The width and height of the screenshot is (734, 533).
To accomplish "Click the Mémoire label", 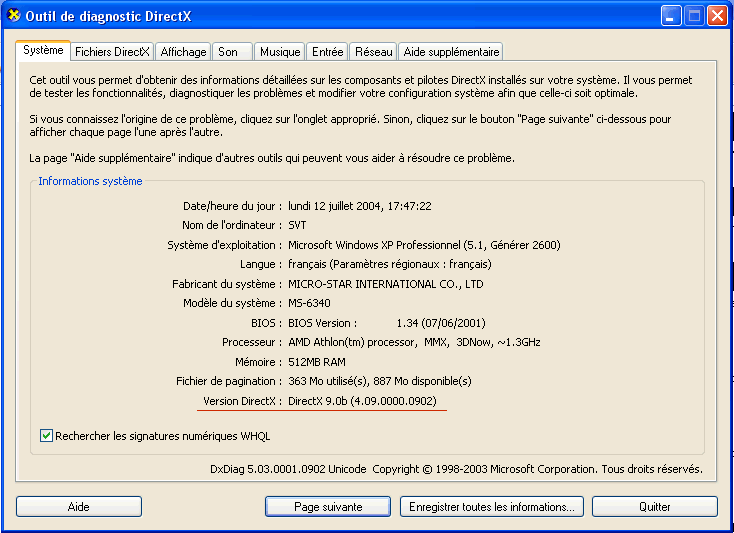I will click(x=258, y=362).
